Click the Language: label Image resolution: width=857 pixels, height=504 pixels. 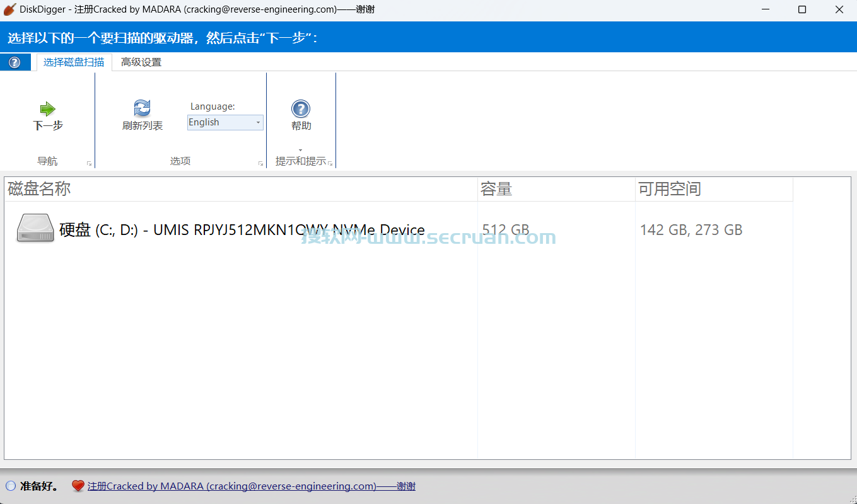(x=213, y=106)
